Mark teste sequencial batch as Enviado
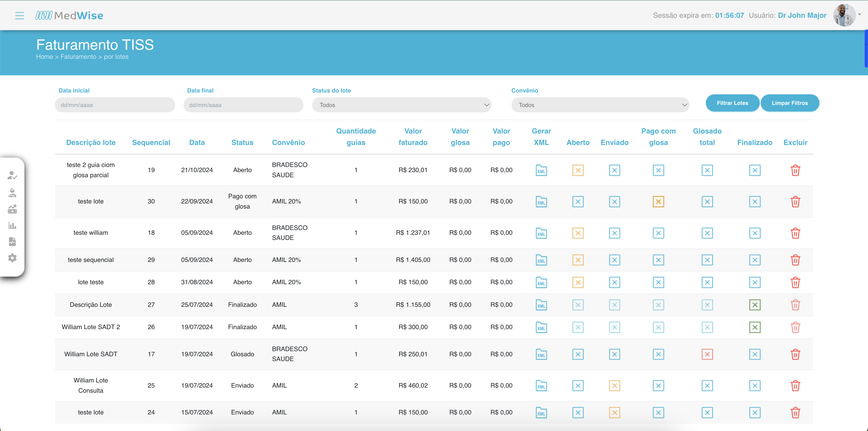Image resolution: width=868 pixels, height=431 pixels. point(614,260)
